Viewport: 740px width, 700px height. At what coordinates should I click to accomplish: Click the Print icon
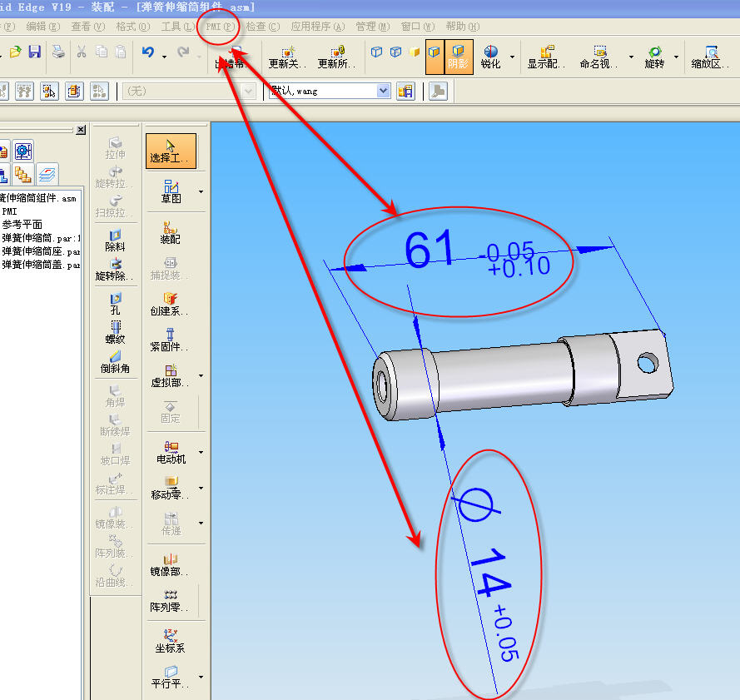click(58, 52)
